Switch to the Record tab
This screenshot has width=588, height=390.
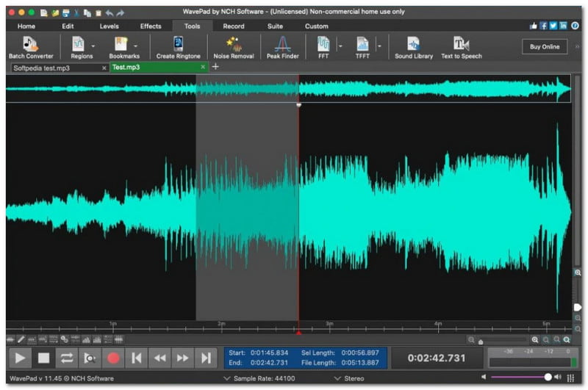pos(234,26)
